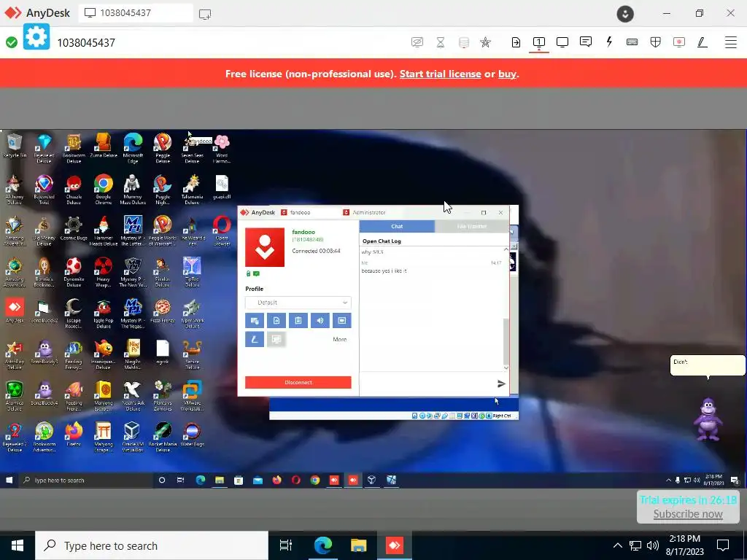Open the new-session monitor plus icon

[x=205, y=15]
